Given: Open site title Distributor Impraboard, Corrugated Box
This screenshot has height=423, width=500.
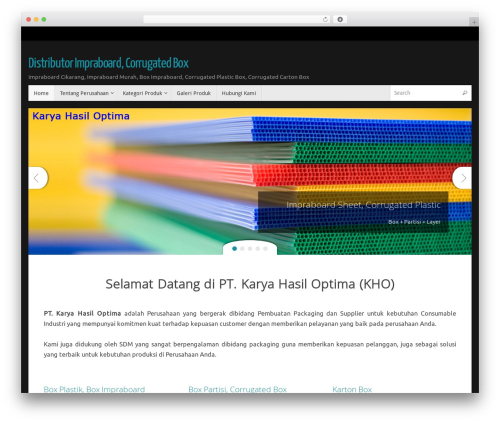Looking at the screenshot, I should [x=108, y=63].
